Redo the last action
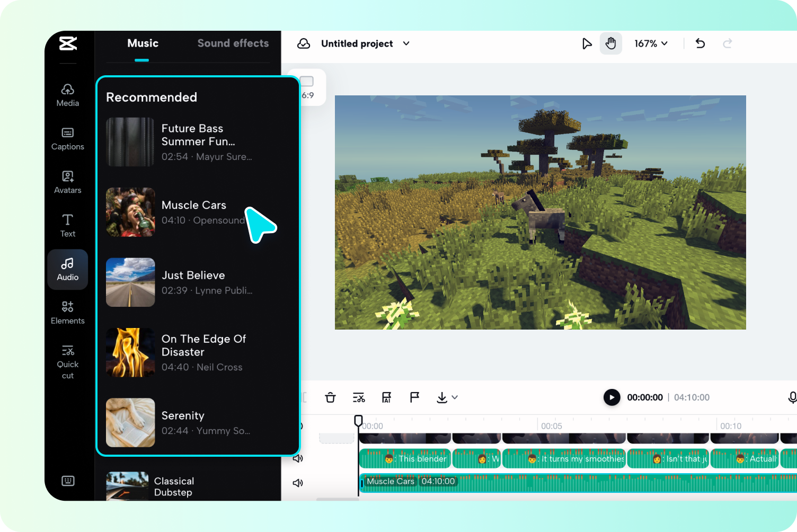Viewport: 797px width, 532px height. (x=728, y=43)
